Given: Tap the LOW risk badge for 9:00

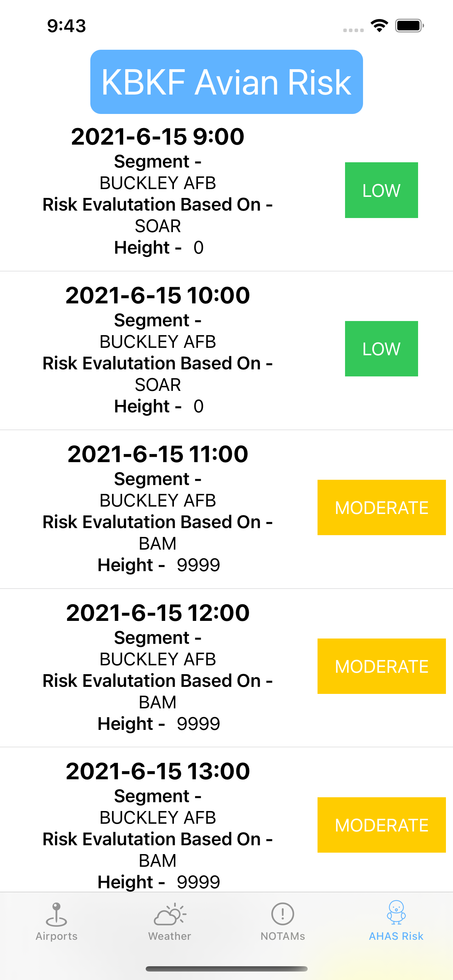Looking at the screenshot, I should (381, 190).
